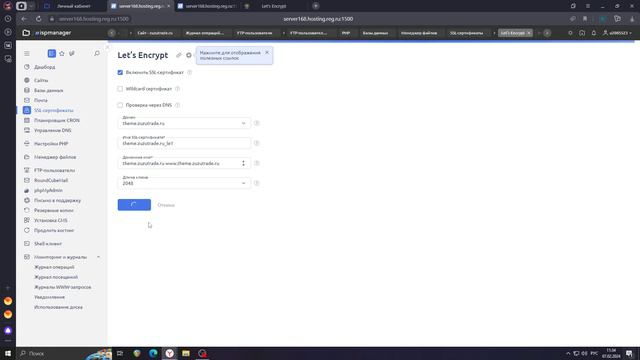Viewport: 640px width, 360px height.
Task: Open the Почта sidebar section
Action: pos(40,100)
